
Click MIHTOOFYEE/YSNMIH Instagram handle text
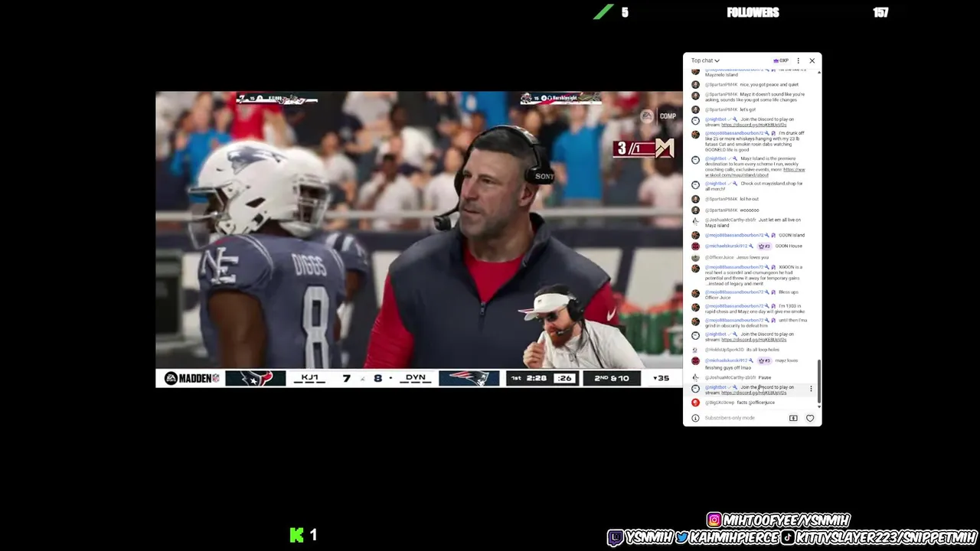pos(786,520)
